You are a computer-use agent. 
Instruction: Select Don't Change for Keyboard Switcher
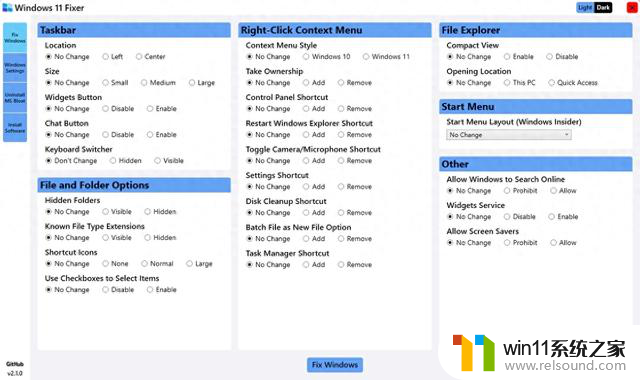(x=71, y=160)
